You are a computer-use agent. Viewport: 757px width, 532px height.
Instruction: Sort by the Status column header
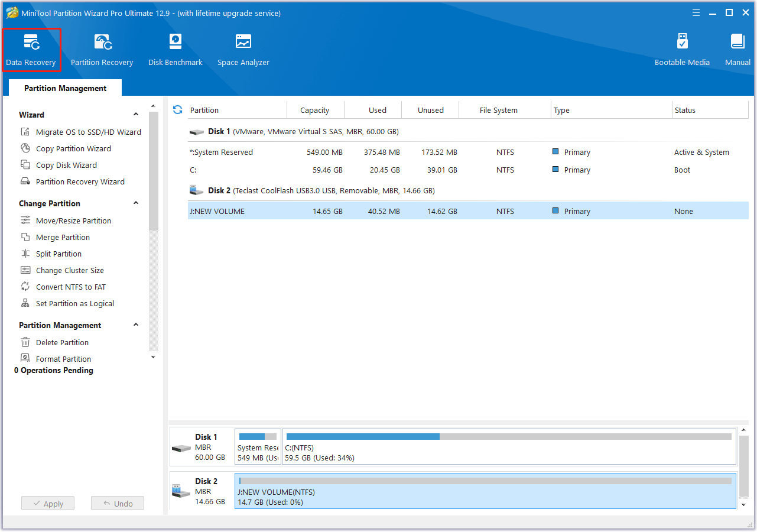tap(710, 110)
